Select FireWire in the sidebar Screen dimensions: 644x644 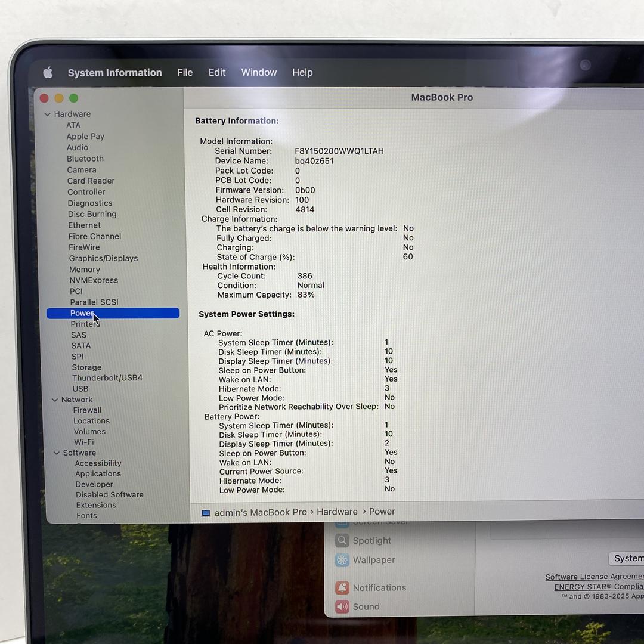tap(84, 247)
